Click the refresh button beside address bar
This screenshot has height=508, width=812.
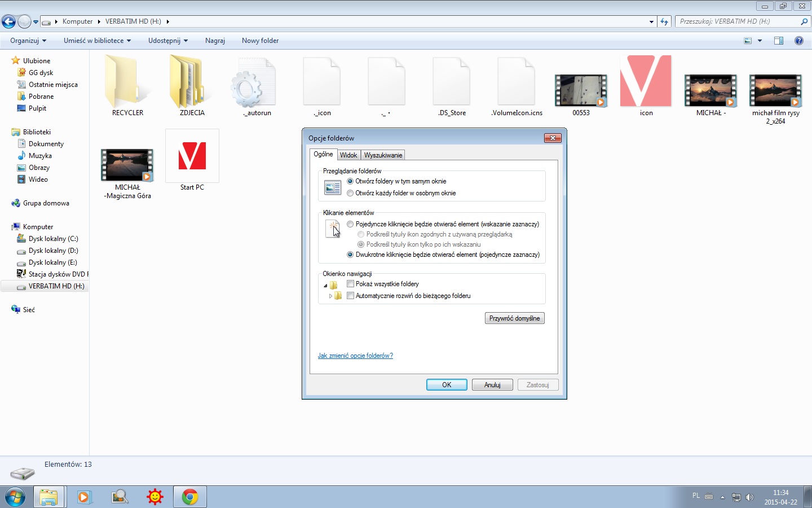[x=664, y=22]
